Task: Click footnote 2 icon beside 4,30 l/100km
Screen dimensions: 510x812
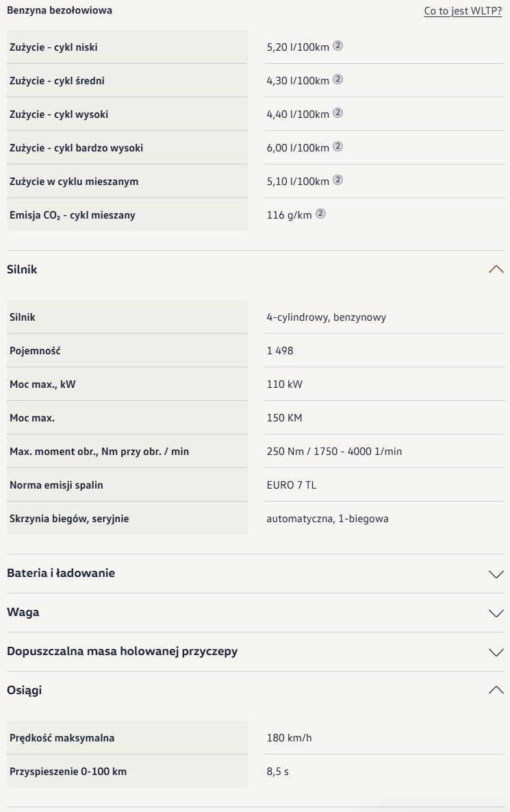Action: [337, 79]
